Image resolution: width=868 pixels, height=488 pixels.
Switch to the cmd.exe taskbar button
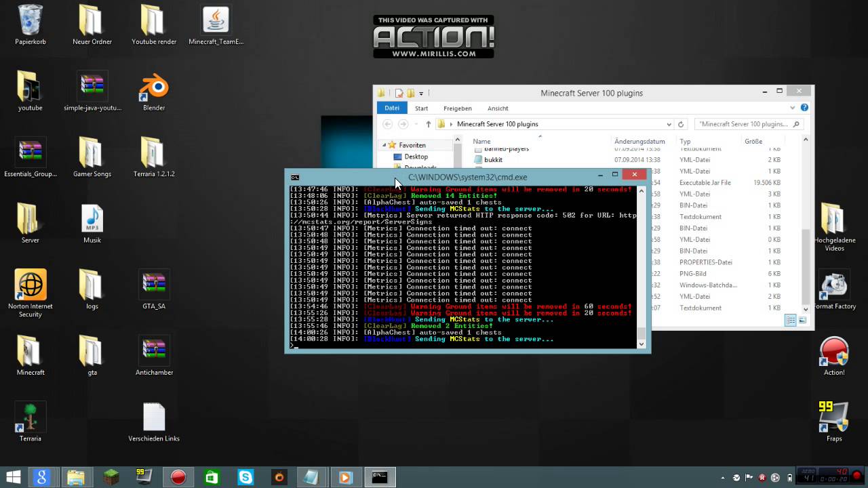click(x=380, y=477)
